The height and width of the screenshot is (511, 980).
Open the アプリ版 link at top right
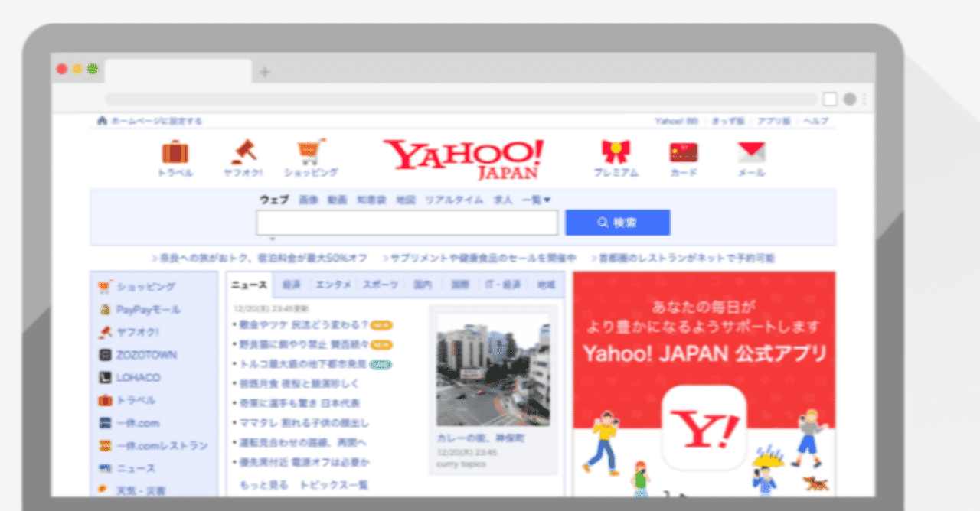point(774,121)
